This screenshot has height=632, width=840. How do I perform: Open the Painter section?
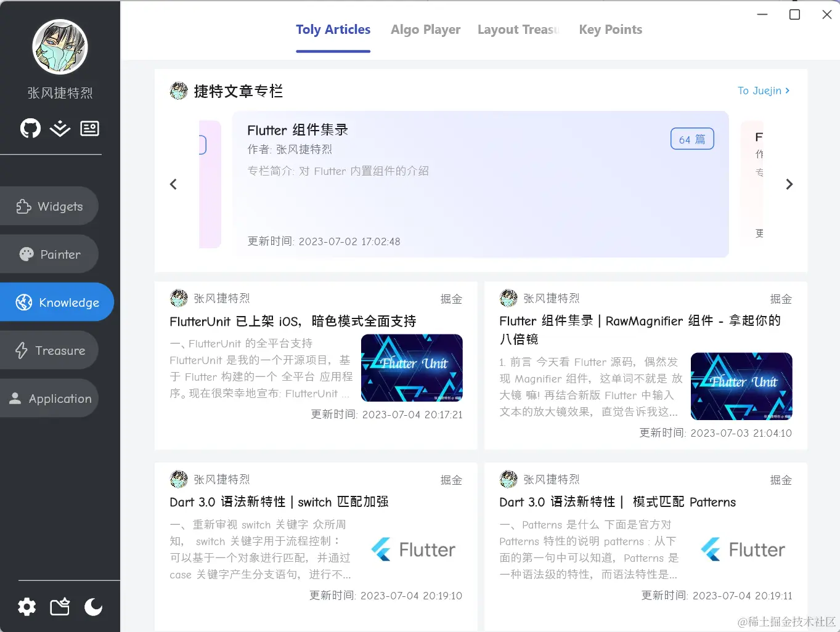tap(49, 254)
